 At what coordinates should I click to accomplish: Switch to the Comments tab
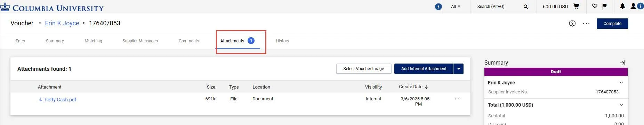[x=189, y=41]
